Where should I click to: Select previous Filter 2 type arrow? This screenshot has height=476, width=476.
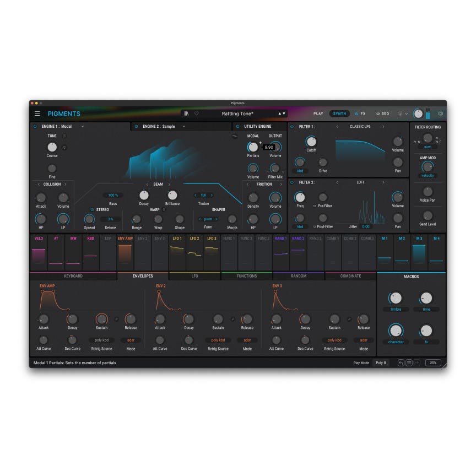tap(337, 182)
